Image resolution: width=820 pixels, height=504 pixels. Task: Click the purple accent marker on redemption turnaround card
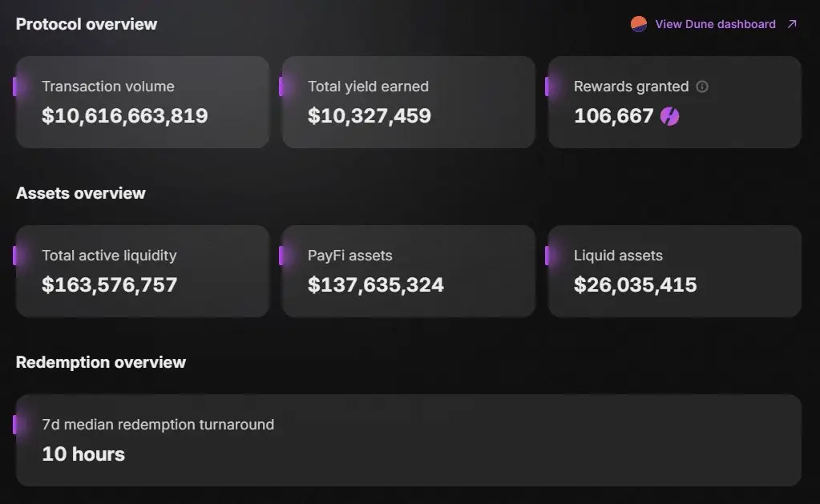point(14,425)
